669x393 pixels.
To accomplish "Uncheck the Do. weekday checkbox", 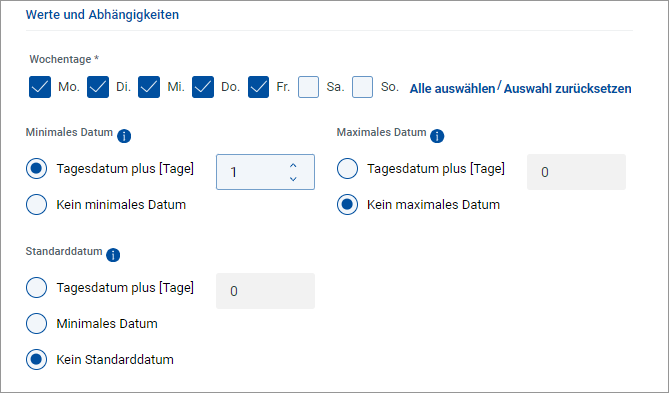I will tap(203, 87).
